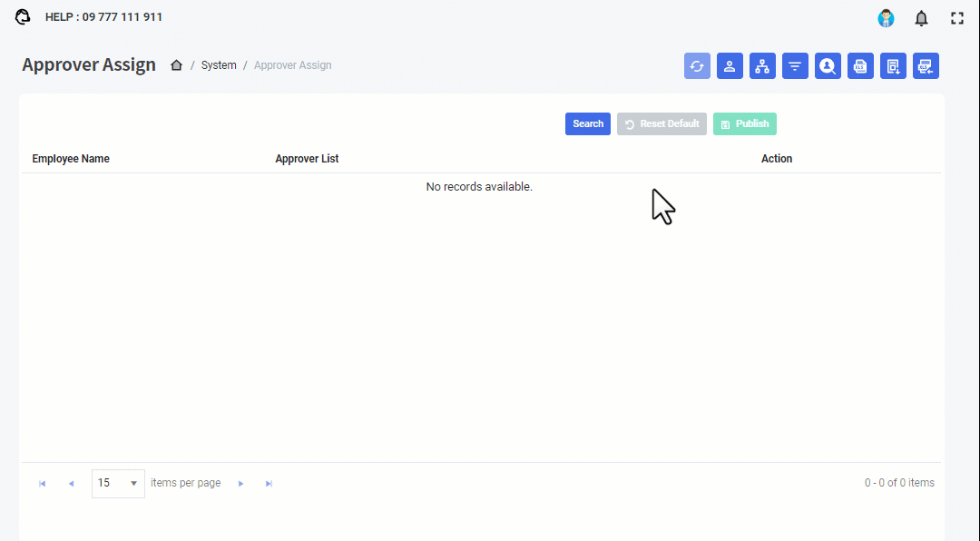Click the headset support icon
The width and height of the screenshot is (980, 541).
[23, 17]
